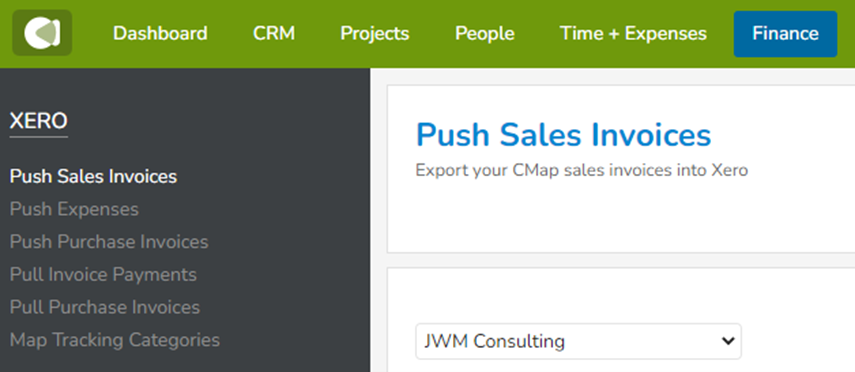855x372 pixels.
Task: Open Map Tracking Categories
Action: 115,340
